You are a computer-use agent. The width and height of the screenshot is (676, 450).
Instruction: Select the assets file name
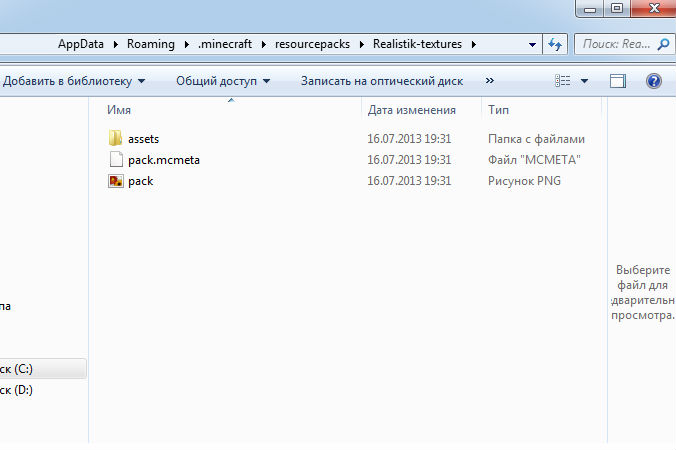pos(143,139)
